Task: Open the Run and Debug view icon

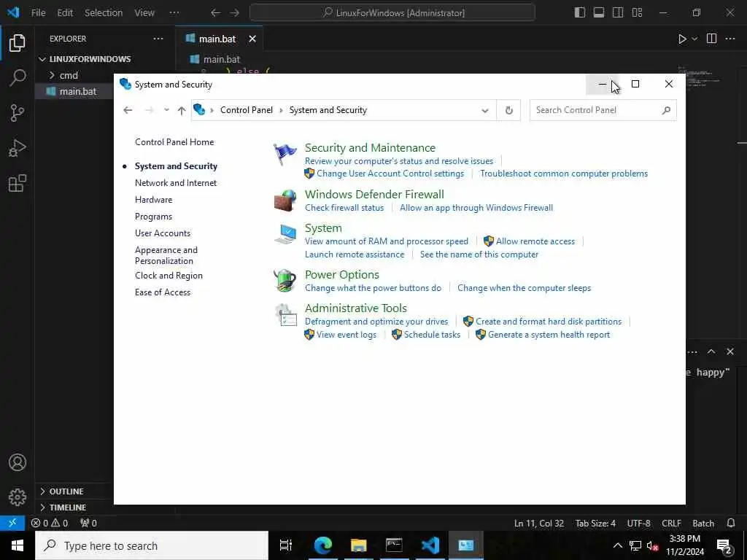Action: point(18,148)
